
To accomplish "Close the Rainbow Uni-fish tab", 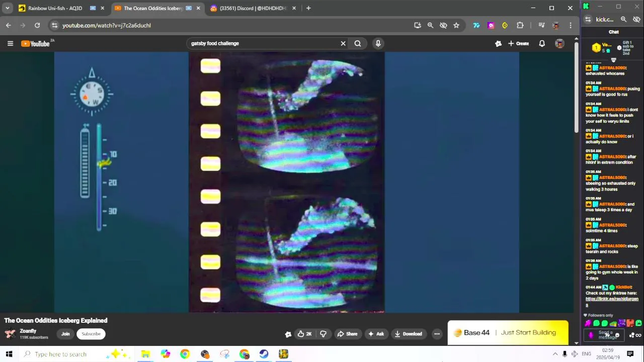I will click(103, 8).
